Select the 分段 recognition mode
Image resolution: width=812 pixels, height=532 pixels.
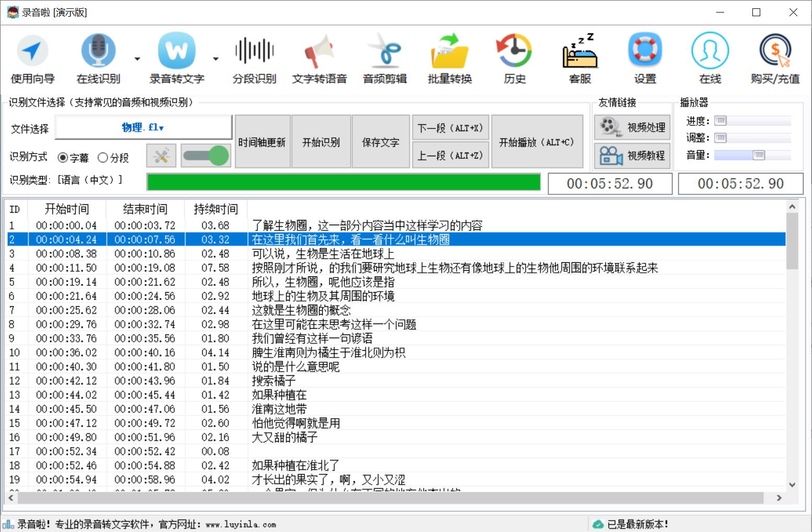(x=113, y=157)
